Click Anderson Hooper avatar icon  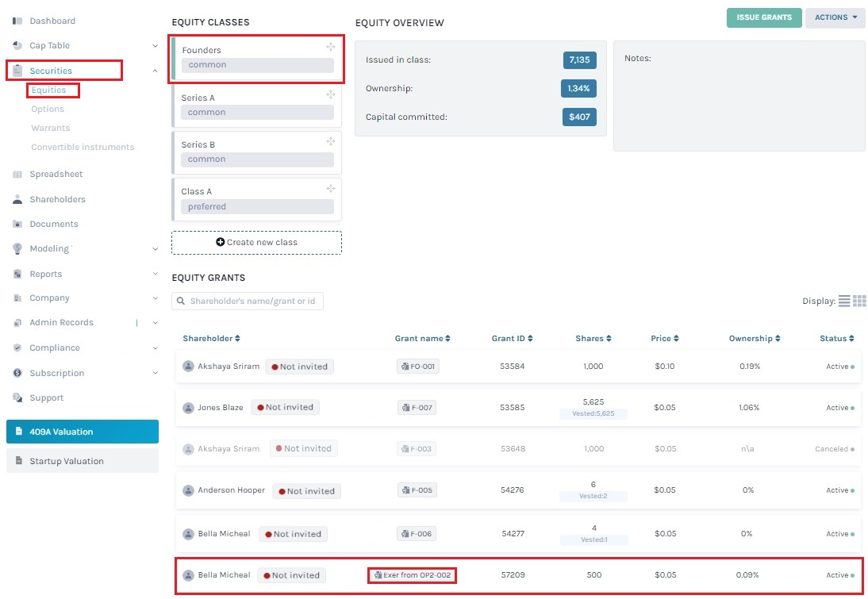(x=188, y=490)
